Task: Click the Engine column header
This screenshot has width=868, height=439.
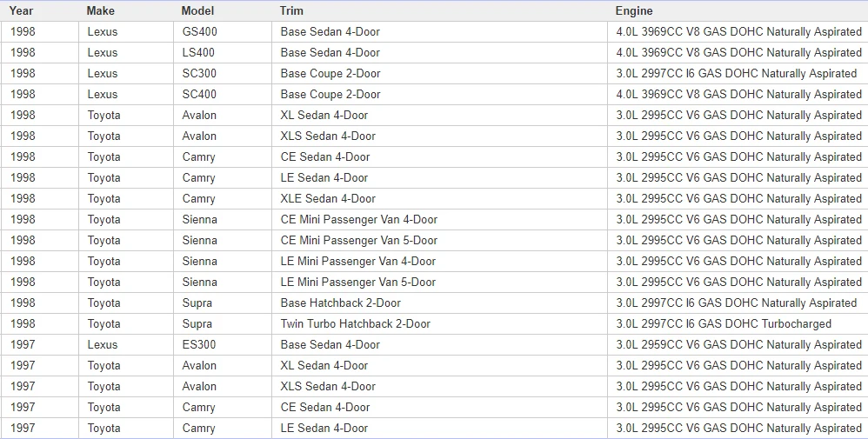Action: click(x=738, y=10)
